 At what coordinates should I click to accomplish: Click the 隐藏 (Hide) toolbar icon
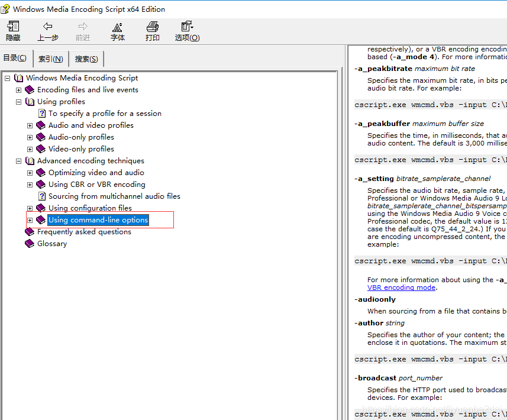pyautogui.click(x=13, y=26)
